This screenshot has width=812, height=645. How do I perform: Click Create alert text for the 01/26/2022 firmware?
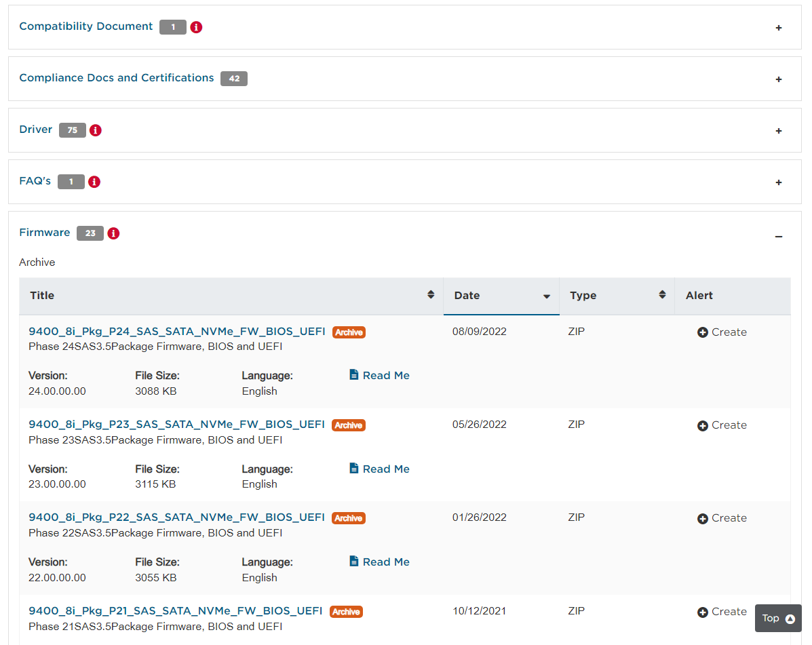coord(729,518)
